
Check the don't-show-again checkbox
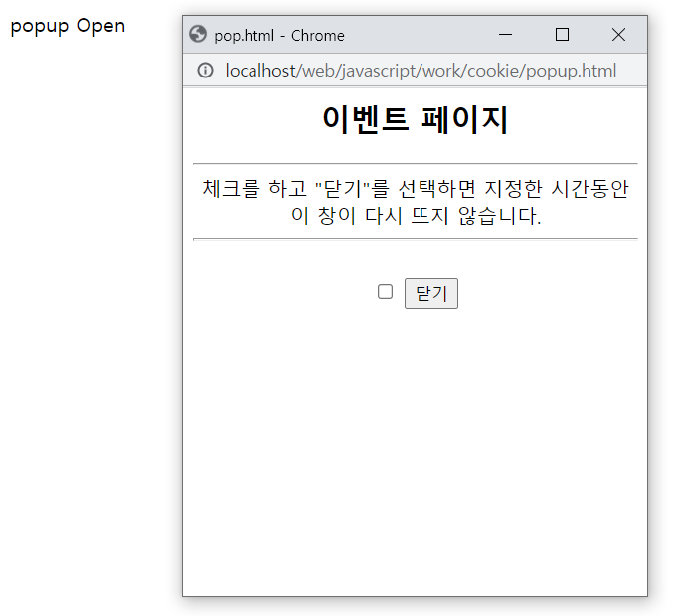pos(385,292)
